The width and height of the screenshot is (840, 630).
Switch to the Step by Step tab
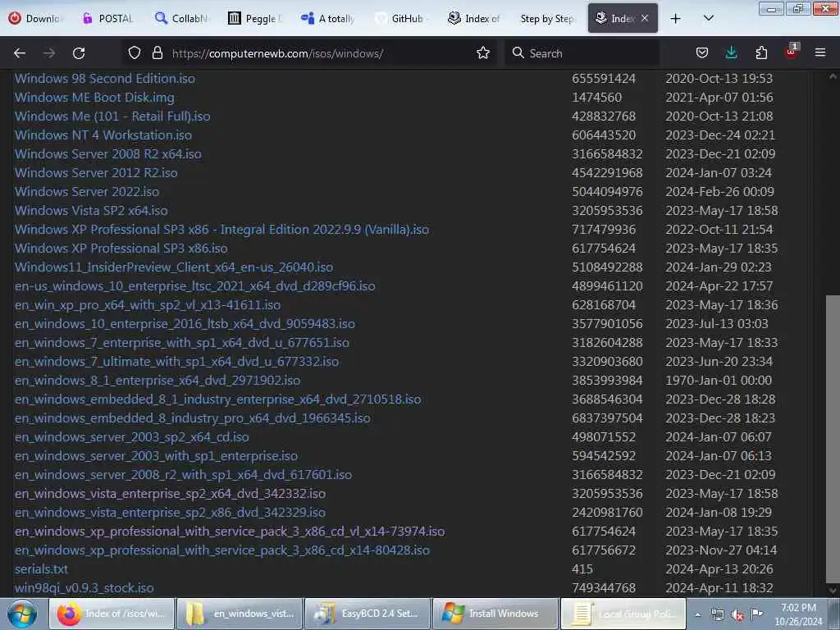point(547,18)
